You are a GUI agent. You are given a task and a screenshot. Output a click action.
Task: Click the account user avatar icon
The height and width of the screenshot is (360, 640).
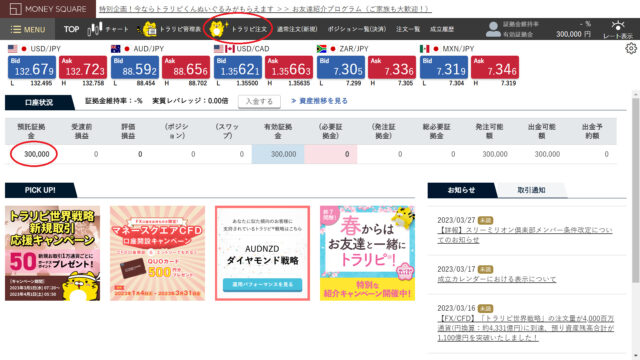pos(493,29)
